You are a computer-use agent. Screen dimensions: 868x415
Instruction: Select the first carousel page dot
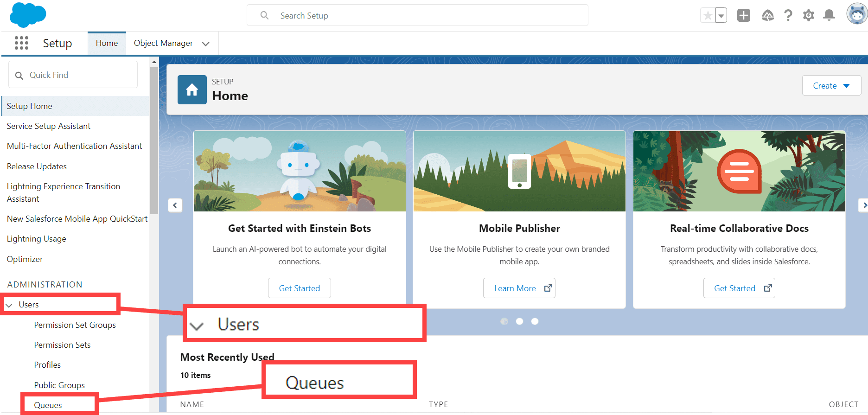pos(504,321)
